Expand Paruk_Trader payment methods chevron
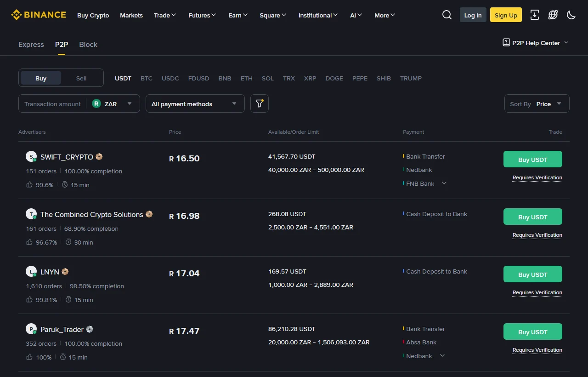The height and width of the screenshot is (377, 588). 442,355
